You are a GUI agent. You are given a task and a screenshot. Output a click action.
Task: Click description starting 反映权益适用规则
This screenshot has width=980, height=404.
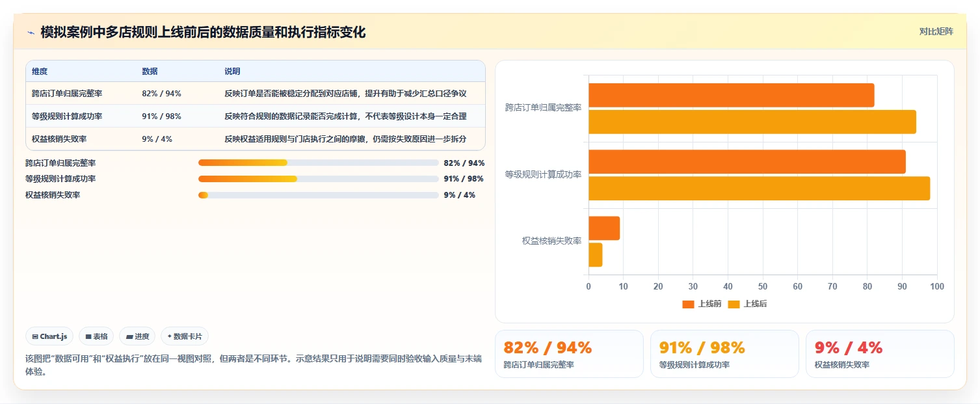point(345,139)
